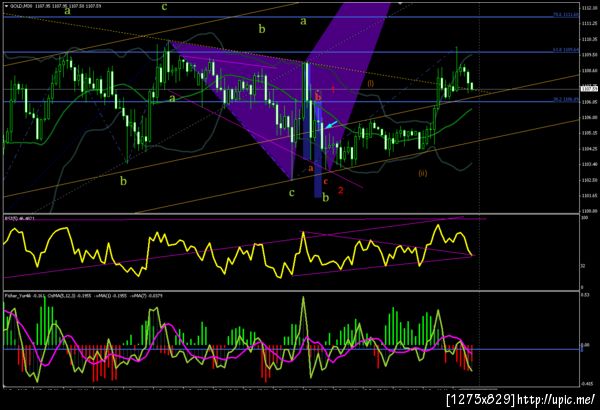Select the 38.2 Fibonacci level label

click(x=566, y=99)
